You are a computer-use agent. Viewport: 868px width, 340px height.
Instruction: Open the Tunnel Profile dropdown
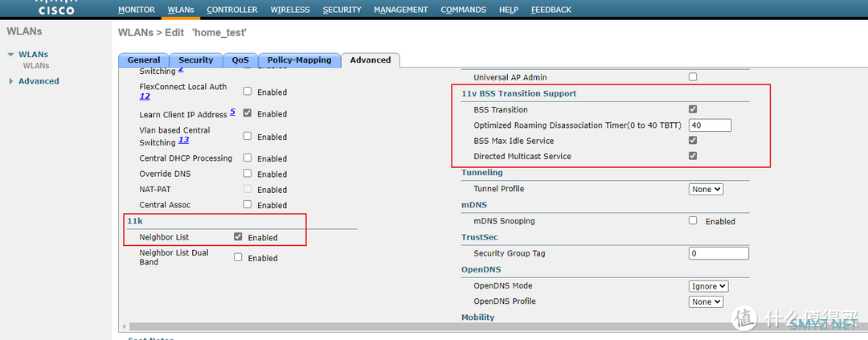click(x=706, y=190)
